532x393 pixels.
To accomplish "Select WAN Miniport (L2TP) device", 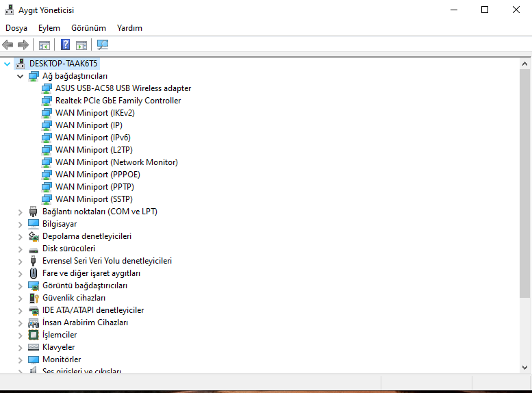I will (94, 150).
